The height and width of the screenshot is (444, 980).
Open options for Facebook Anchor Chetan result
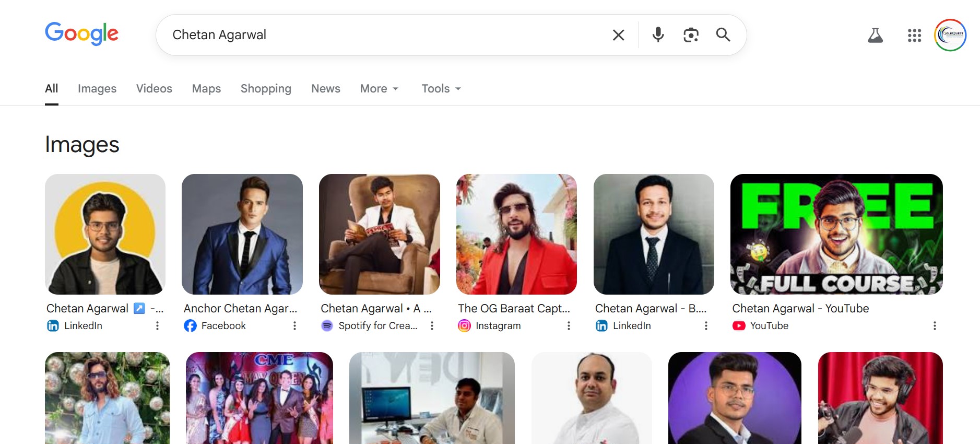click(294, 326)
